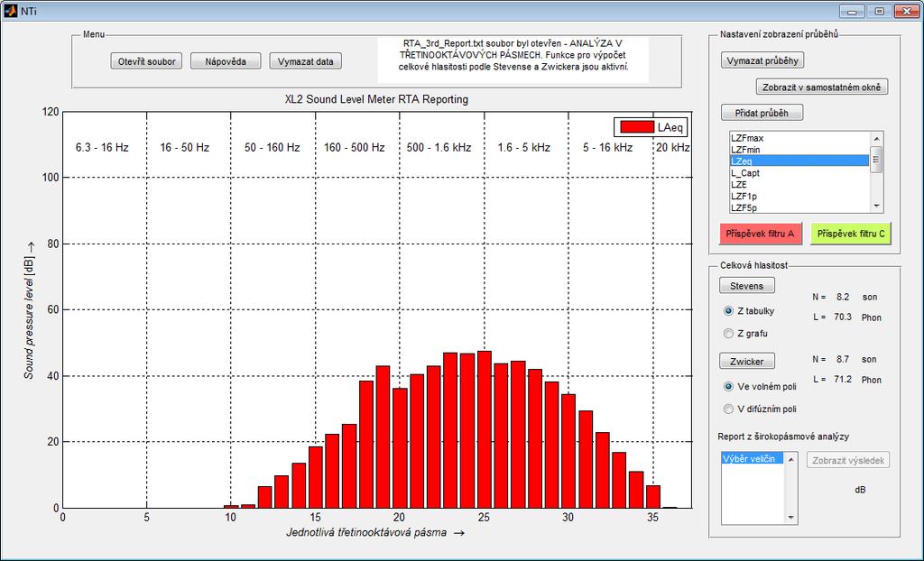Select the highlighted LZeq list entry
This screenshot has width=924, height=561.
point(799,161)
